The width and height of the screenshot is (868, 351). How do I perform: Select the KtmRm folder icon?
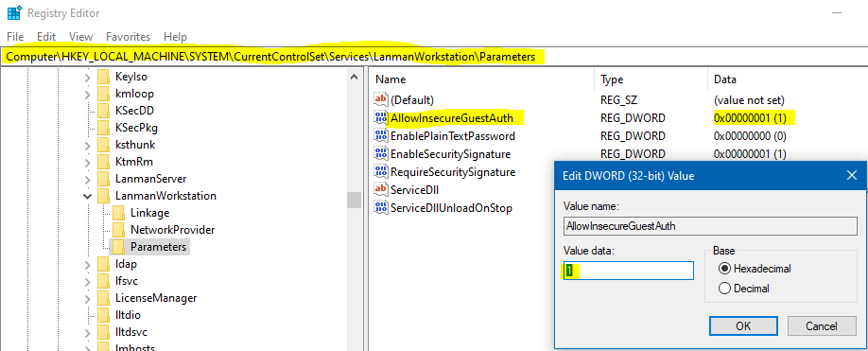coord(103,162)
